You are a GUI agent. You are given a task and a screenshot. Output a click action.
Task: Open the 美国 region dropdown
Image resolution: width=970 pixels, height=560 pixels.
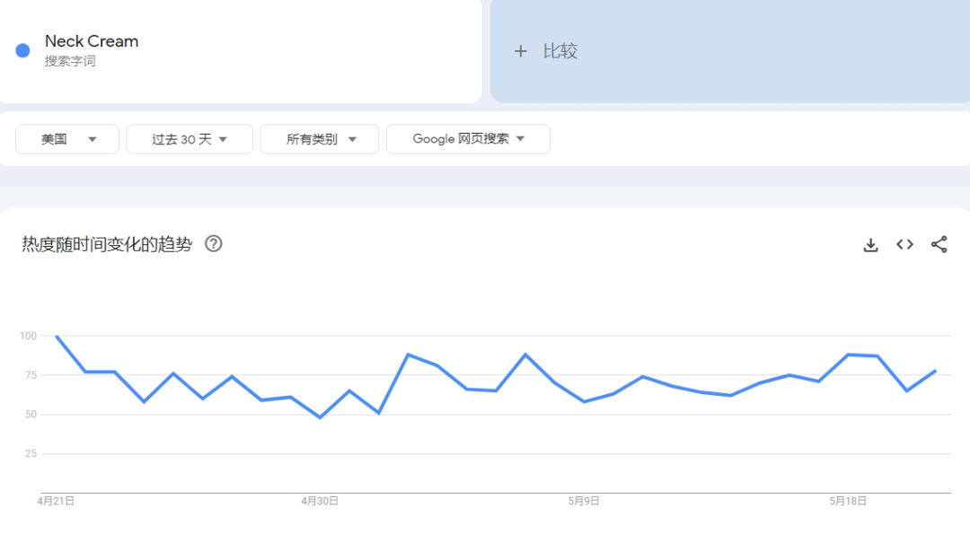click(x=67, y=139)
